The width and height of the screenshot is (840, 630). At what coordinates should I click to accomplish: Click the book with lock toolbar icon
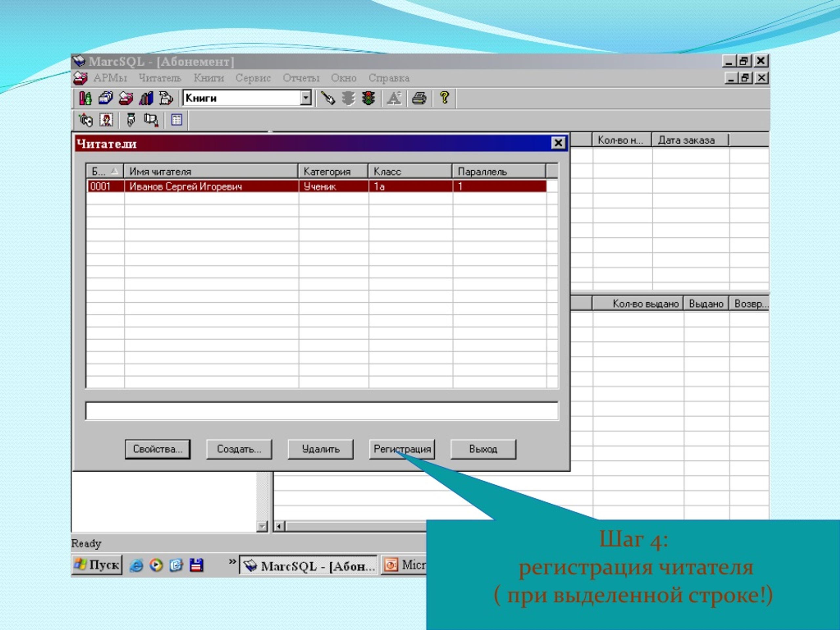151,120
